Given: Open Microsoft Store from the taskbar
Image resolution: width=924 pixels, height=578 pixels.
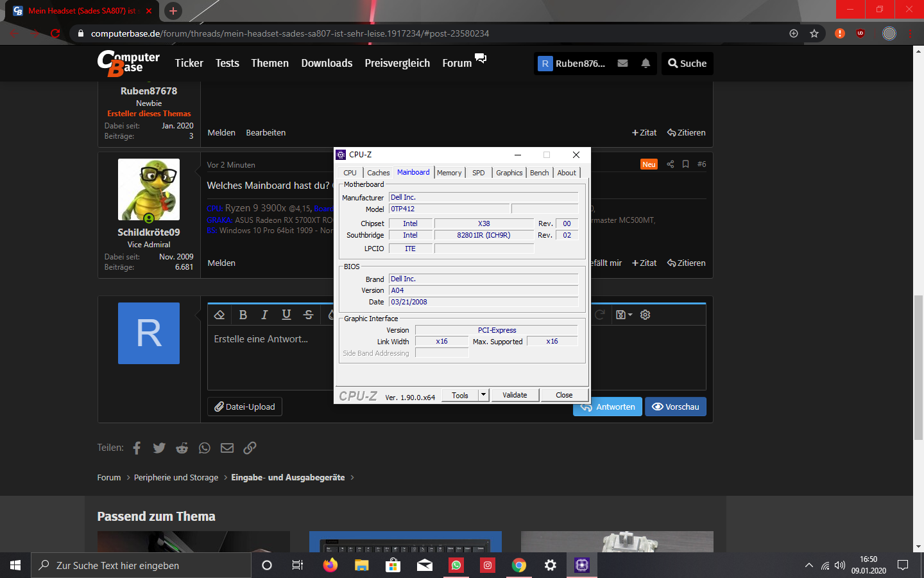Looking at the screenshot, I should point(393,565).
